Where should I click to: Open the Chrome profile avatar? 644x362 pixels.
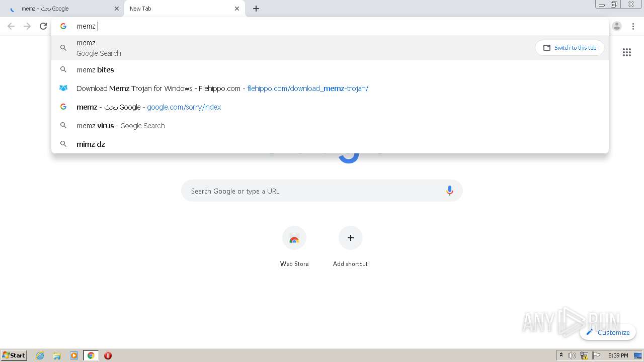(x=617, y=26)
